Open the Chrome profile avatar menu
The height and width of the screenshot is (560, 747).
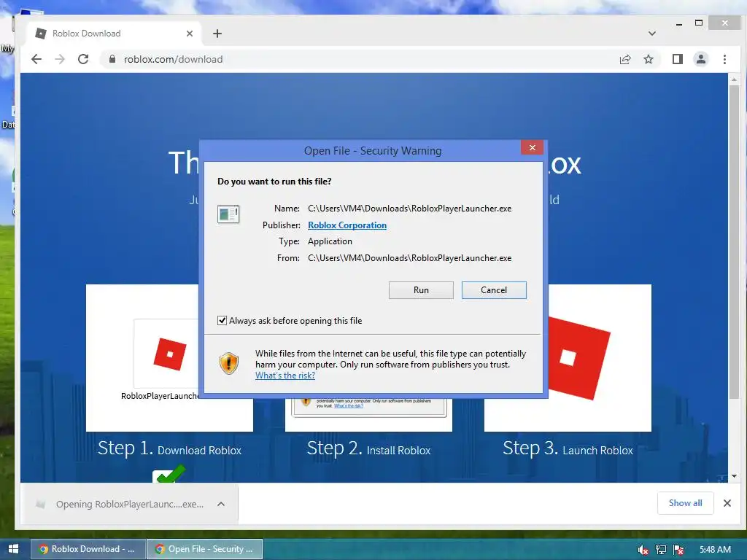click(701, 59)
